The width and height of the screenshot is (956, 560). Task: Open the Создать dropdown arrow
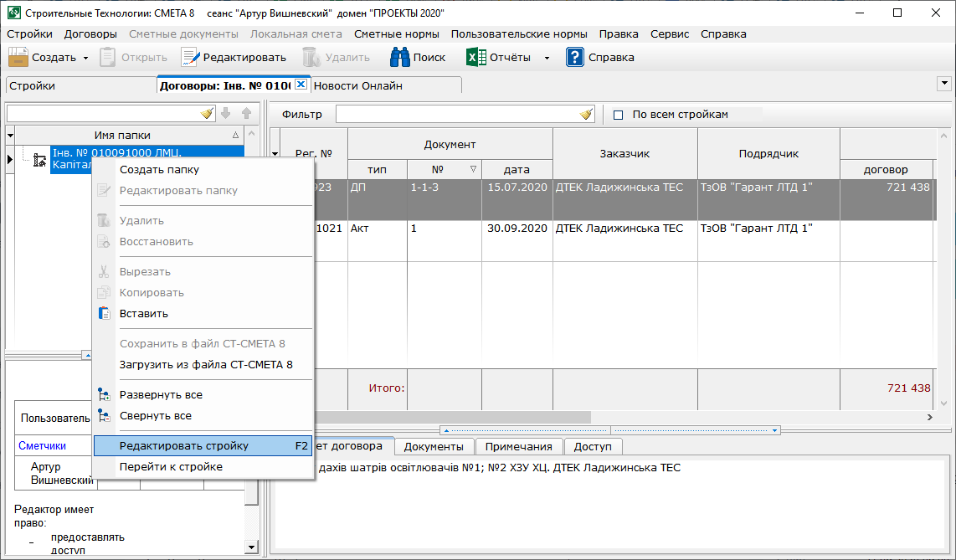point(85,59)
